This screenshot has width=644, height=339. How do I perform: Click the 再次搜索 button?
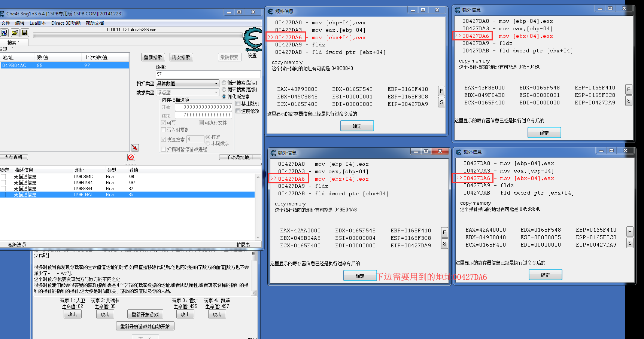(x=181, y=57)
